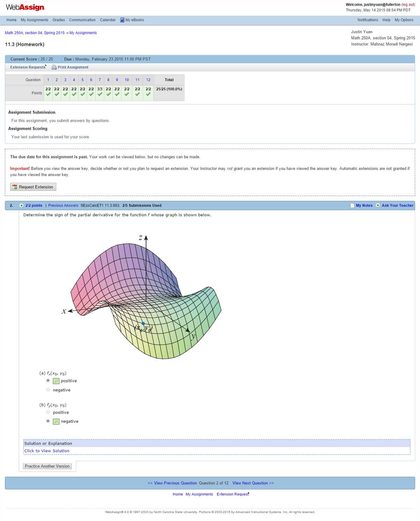420x521 pixels.
Task: Go to question 8 in the score table
Action: pyautogui.click(x=108, y=80)
